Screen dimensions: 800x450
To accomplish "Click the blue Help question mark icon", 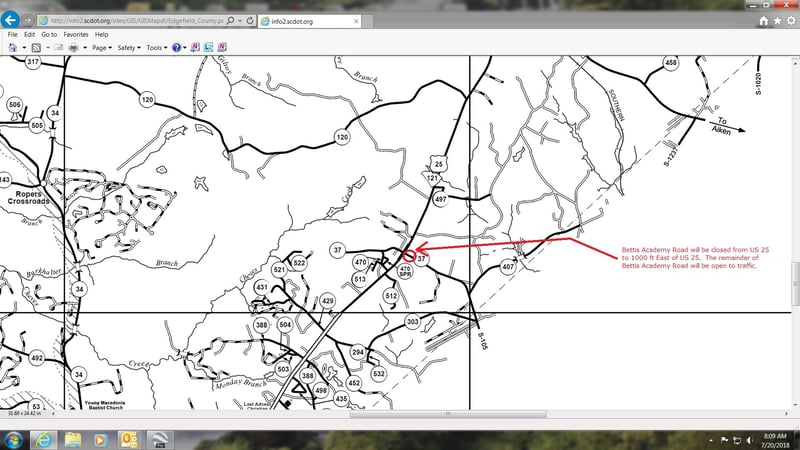I will point(177,47).
